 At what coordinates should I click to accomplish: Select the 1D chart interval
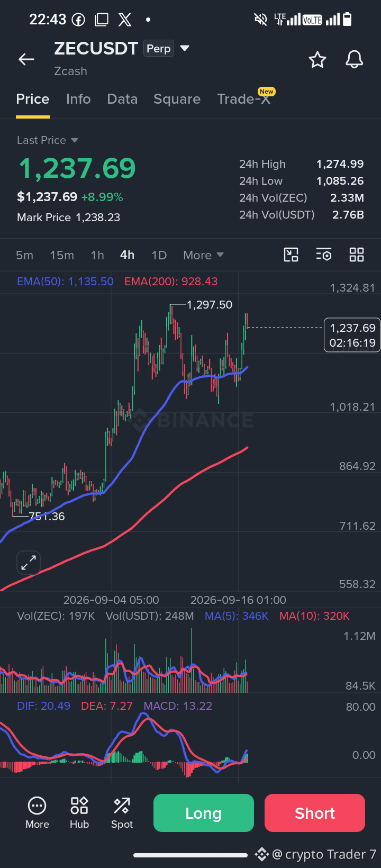(159, 255)
